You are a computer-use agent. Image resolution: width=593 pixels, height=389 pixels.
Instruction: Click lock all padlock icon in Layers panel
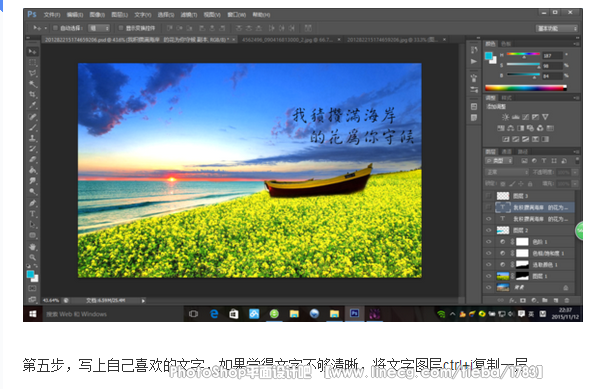[x=530, y=184]
